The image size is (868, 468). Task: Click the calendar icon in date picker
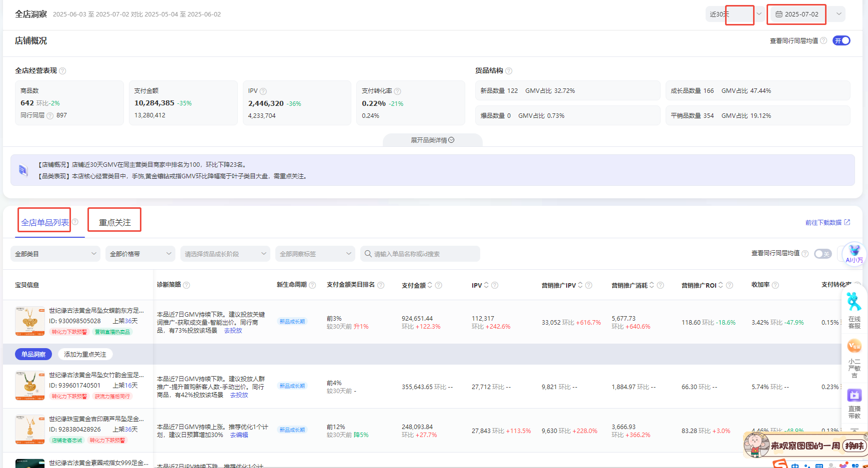779,14
